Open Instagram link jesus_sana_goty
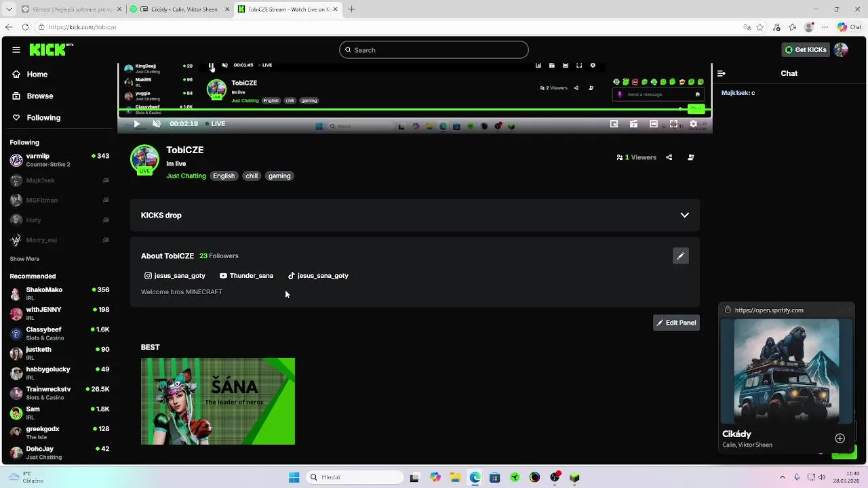The image size is (868, 488). [x=175, y=276]
